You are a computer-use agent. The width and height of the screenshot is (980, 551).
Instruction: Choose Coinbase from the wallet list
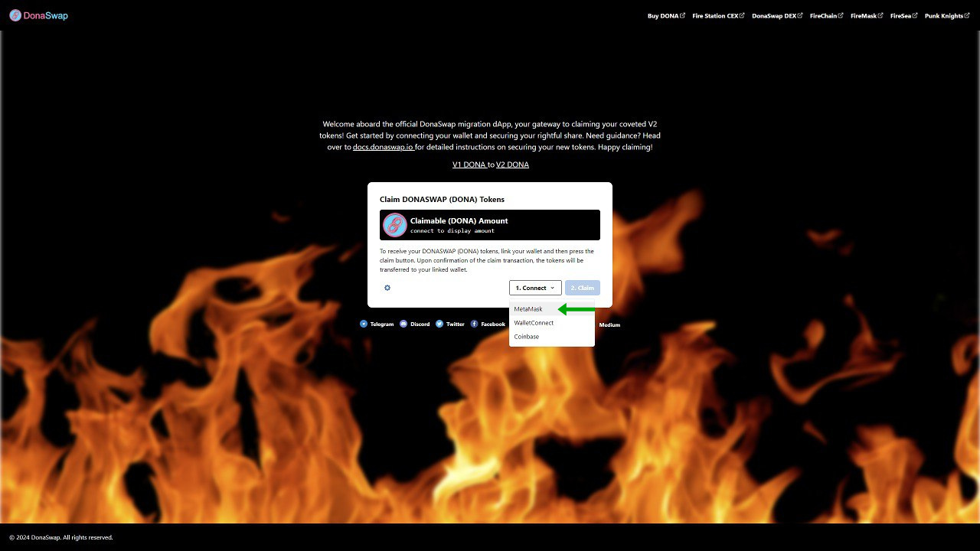click(x=552, y=337)
